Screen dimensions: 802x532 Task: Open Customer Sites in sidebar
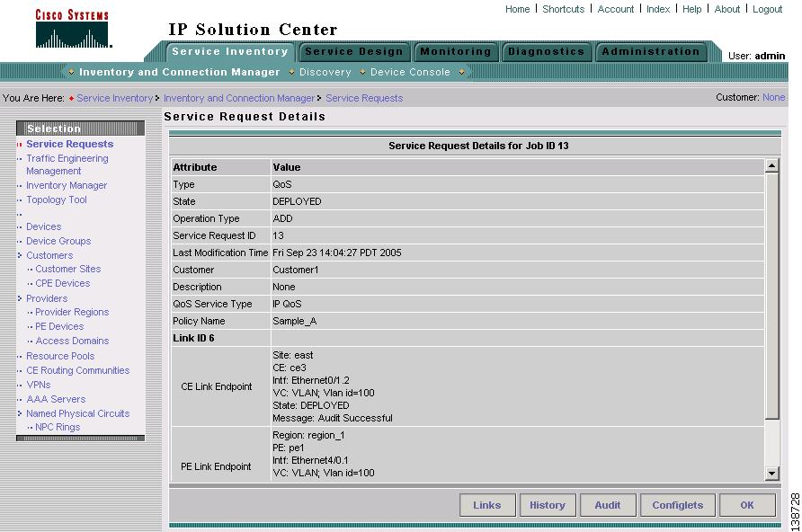click(x=68, y=269)
